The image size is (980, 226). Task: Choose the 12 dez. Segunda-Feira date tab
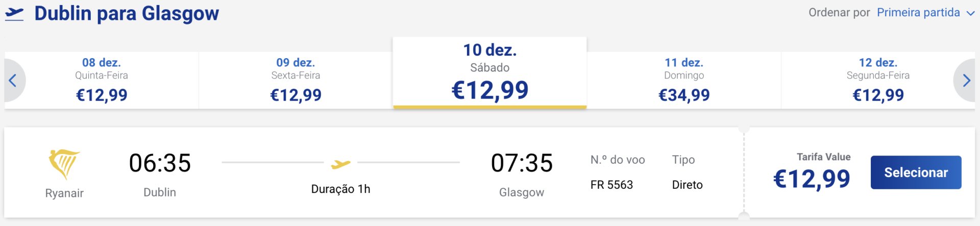coord(878,80)
